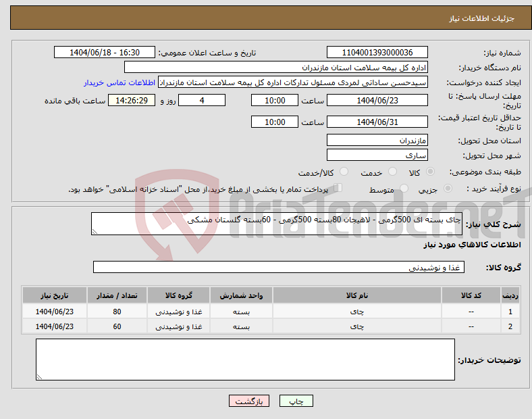Image resolution: width=532 pixels, height=419 pixels.
Task: Select table row with quantity 60
Action: [270, 326]
